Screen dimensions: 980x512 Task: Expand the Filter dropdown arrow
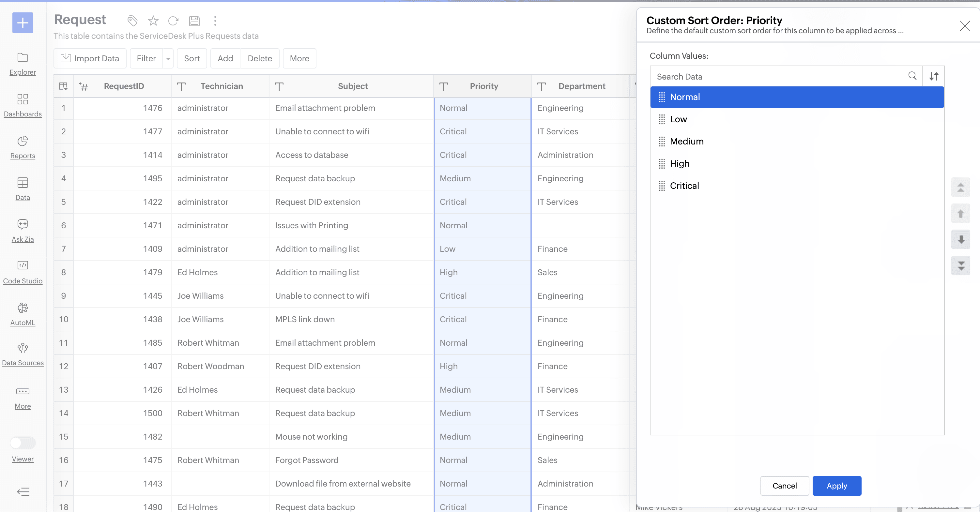pyautogui.click(x=168, y=59)
